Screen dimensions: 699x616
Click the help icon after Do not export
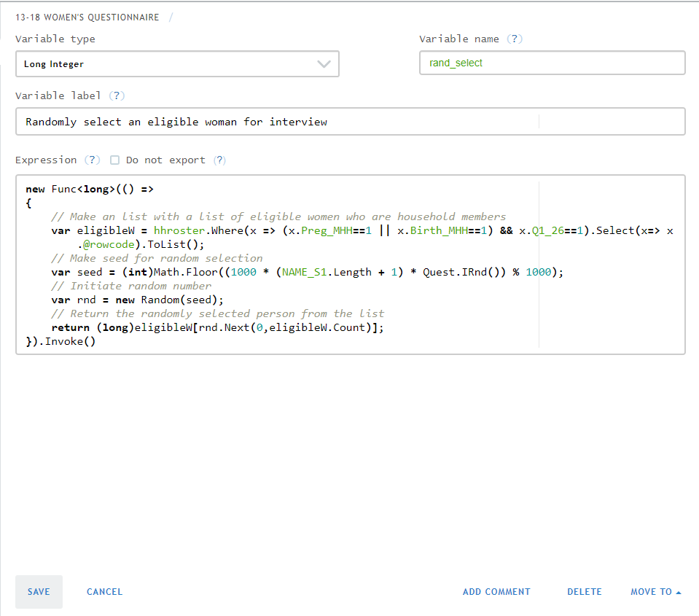click(x=219, y=160)
